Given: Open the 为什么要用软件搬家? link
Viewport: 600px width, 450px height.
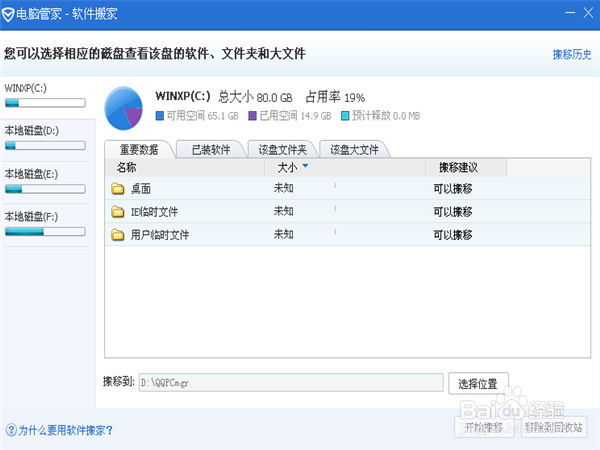Looking at the screenshot, I should (65, 430).
